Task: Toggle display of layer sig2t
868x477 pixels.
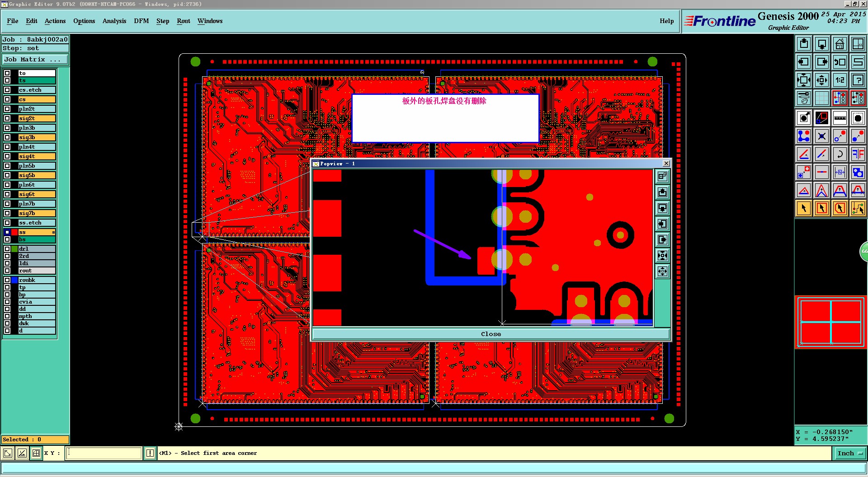Action: point(7,118)
